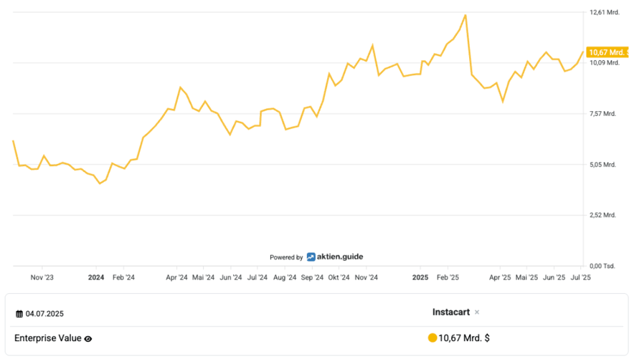Viewport: 634px width, 364px height.
Task: Click the 10,09 Mrd. axis label
Action: click(x=605, y=63)
